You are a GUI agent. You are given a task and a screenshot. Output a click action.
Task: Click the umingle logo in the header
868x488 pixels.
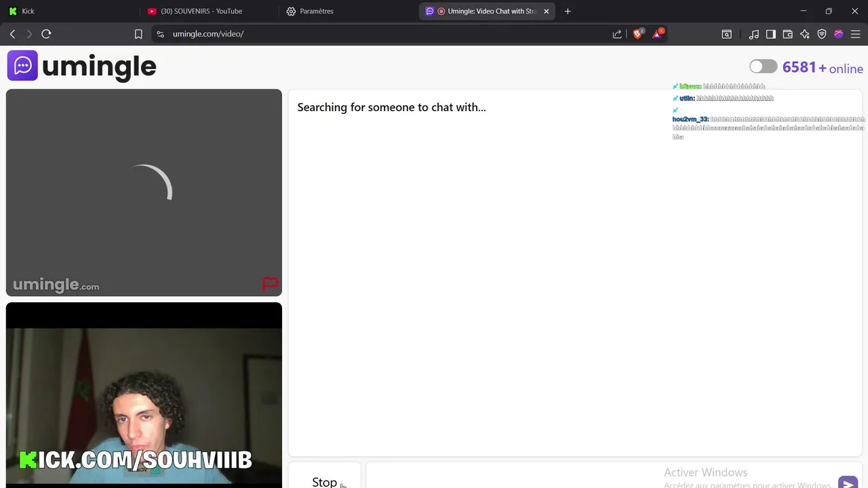[x=82, y=66]
